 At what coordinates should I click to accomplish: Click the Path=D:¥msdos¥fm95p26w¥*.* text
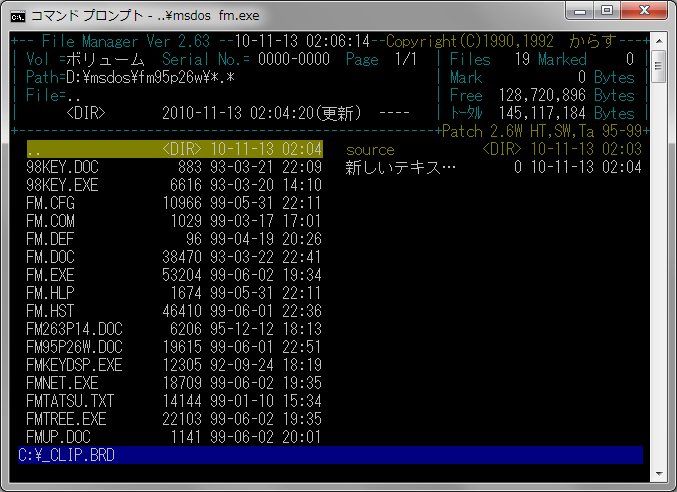[130, 78]
